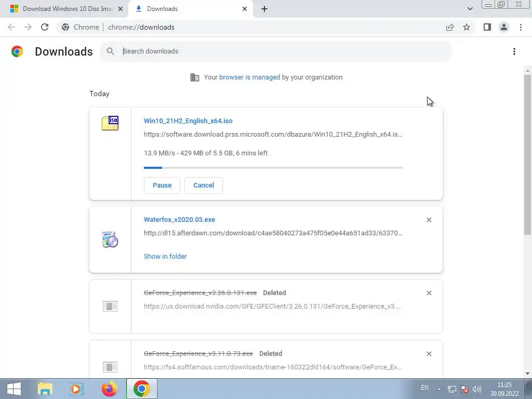Click the EN language indicator
Image resolution: width=532 pixels, height=399 pixels.
[x=424, y=388]
